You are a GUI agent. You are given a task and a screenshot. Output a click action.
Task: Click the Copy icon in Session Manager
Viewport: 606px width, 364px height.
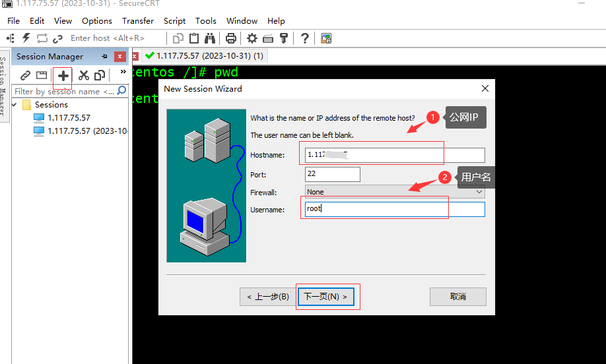coord(100,75)
